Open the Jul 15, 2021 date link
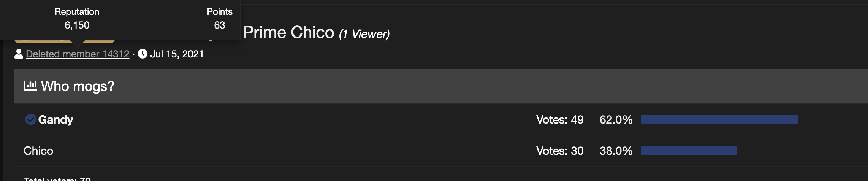Viewport: 868px width, 181px height. click(177, 54)
